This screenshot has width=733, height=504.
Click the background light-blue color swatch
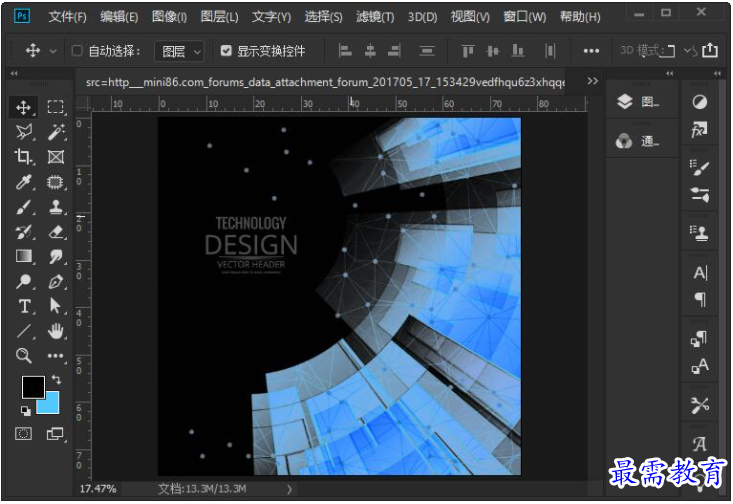[51, 405]
